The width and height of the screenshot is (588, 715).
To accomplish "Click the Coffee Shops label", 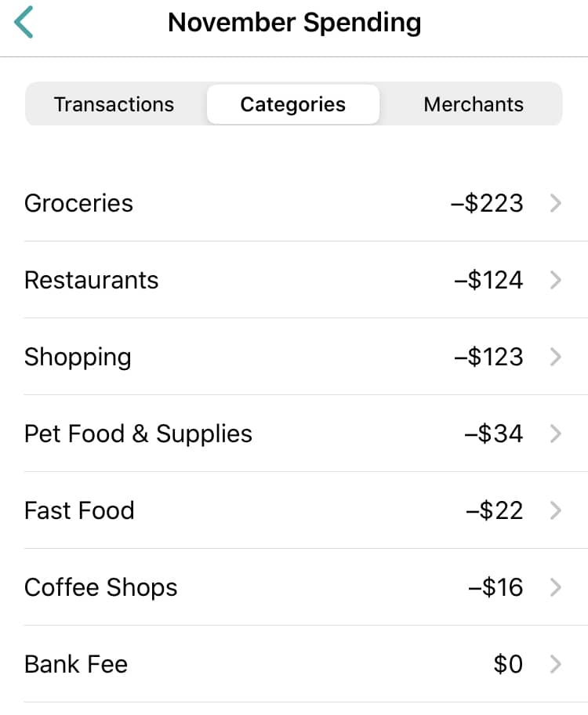I will pyautogui.click(x=101, y=588).
